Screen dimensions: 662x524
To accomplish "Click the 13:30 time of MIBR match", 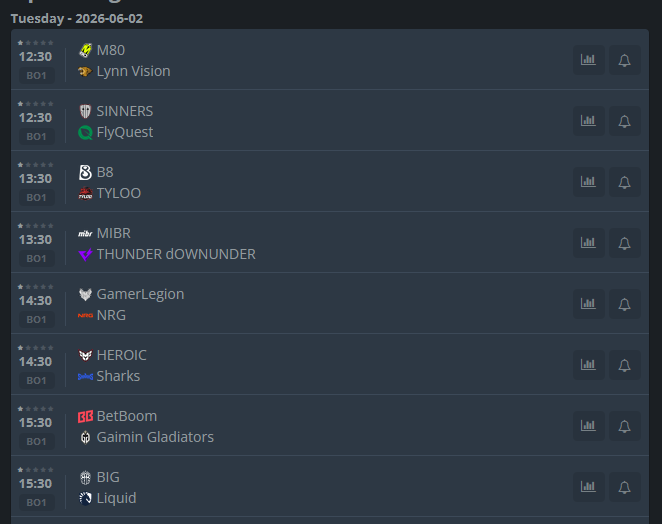I will pos(35,239).
